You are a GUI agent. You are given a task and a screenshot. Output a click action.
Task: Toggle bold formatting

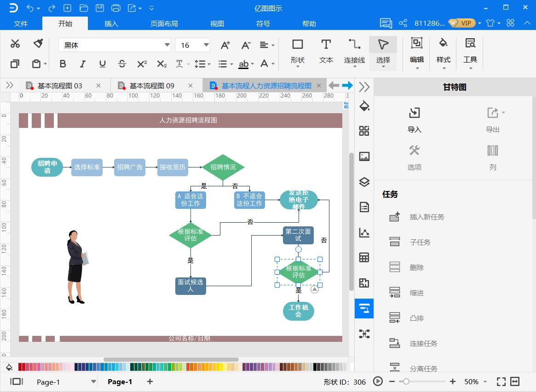(63, 64)
